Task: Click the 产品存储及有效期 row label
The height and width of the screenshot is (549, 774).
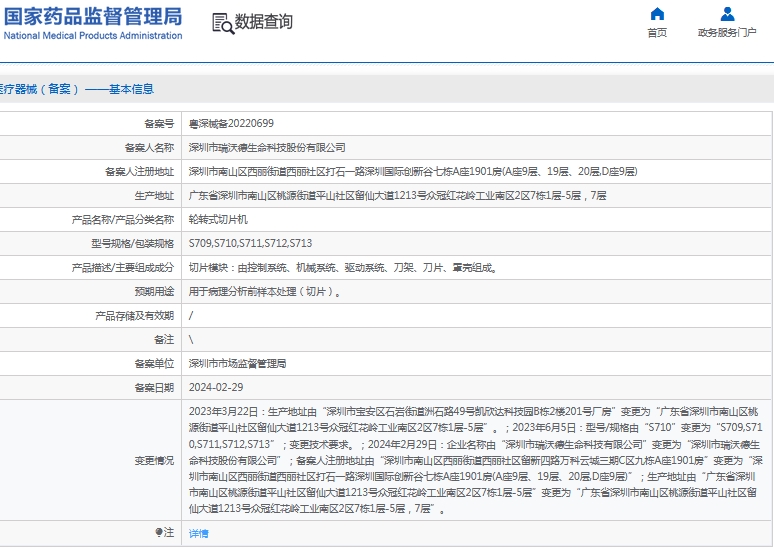Action: [x=134, y=315]
